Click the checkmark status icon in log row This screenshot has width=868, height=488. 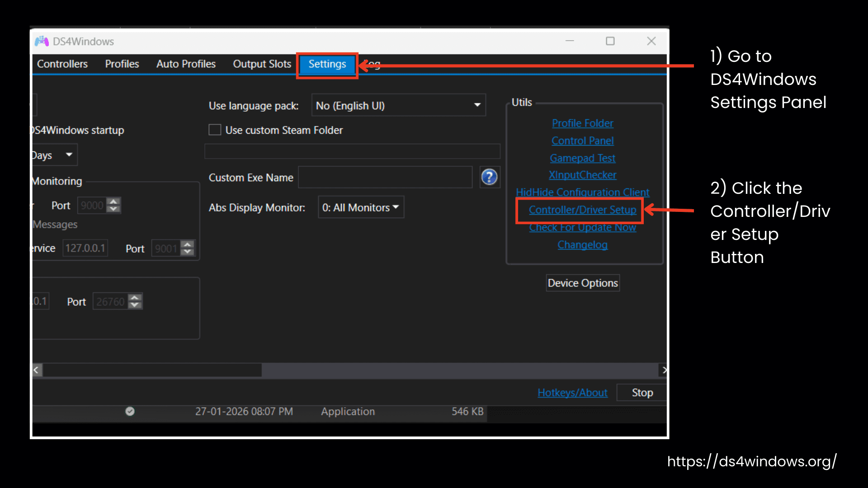pyautogui.click(x=130, y=411)
